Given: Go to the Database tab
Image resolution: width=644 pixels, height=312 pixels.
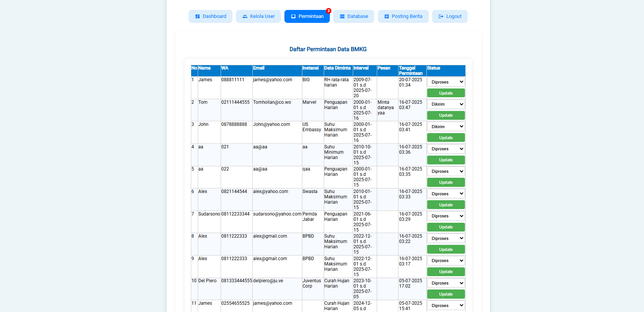Looking at the screenshot, I should coord(353,16).
